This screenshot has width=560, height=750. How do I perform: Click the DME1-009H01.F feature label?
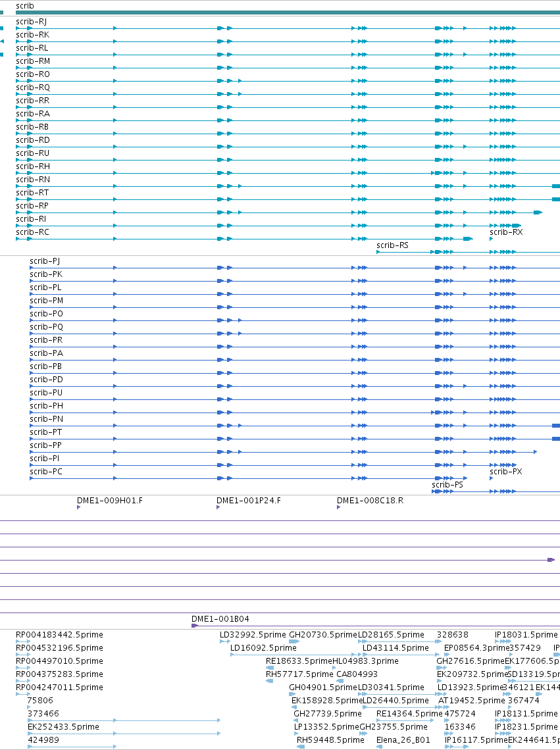110,500
